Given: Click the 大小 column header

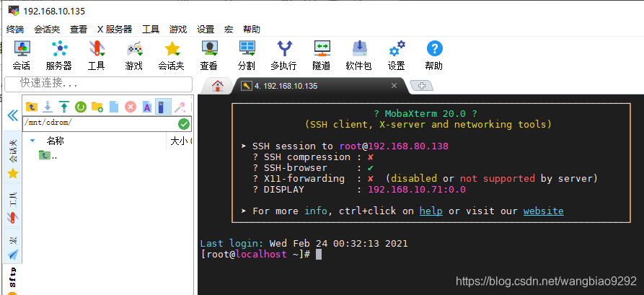Looking at the screenshot, I should point(180,141).
